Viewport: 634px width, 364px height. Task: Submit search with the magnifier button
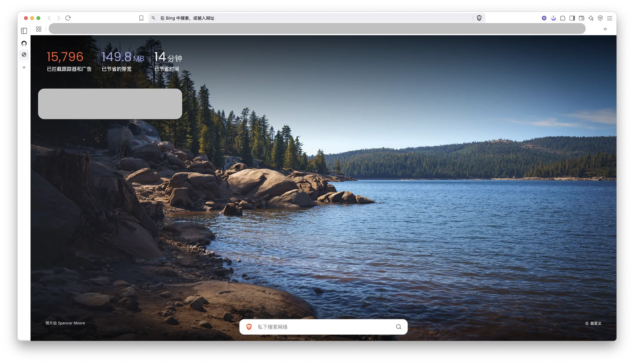399,327
